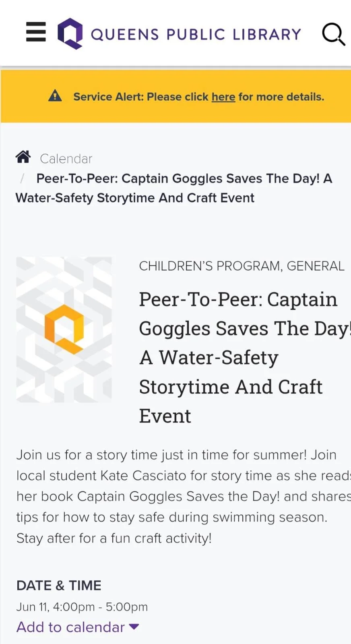
Task: Click the warning triangle alert icon
Action: pyautogui.click(x=55, y=96)
